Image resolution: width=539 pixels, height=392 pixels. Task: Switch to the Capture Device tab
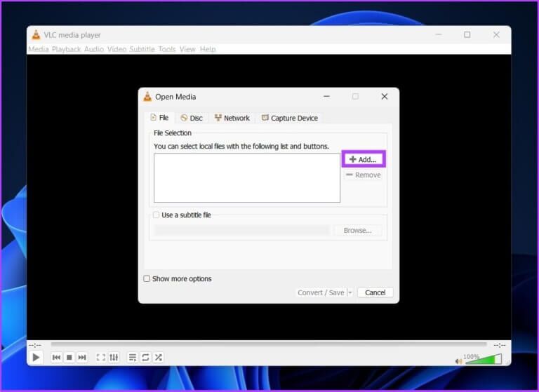(x=290, y=119)
